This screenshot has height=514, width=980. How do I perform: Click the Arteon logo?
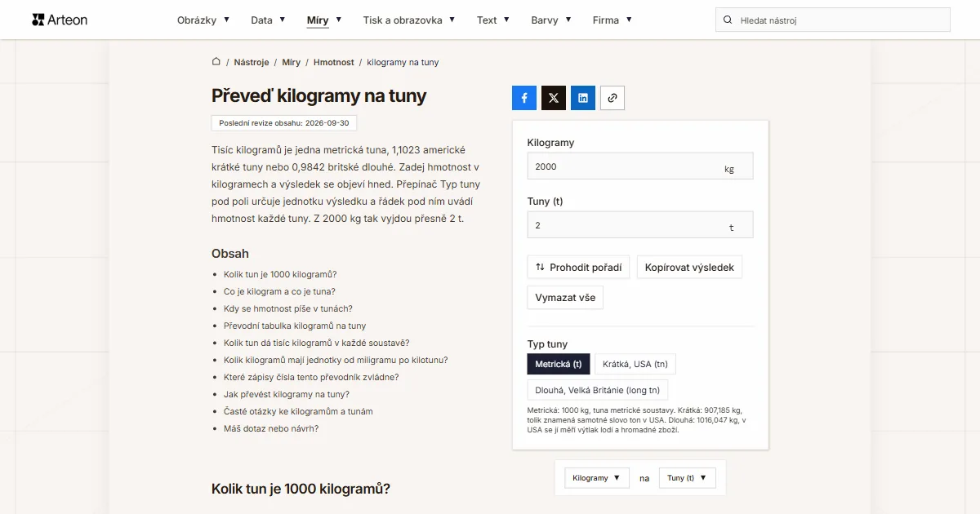(60, 20)
